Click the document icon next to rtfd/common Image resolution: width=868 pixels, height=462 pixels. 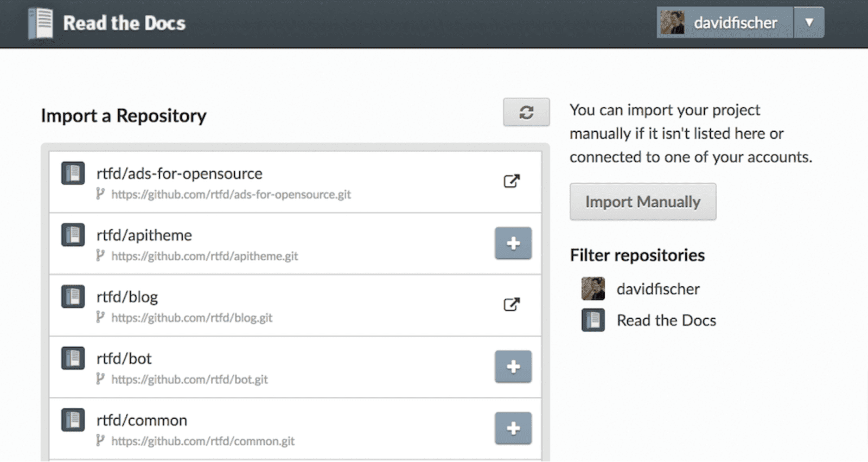pyautogui.click(x=73, y=420)
